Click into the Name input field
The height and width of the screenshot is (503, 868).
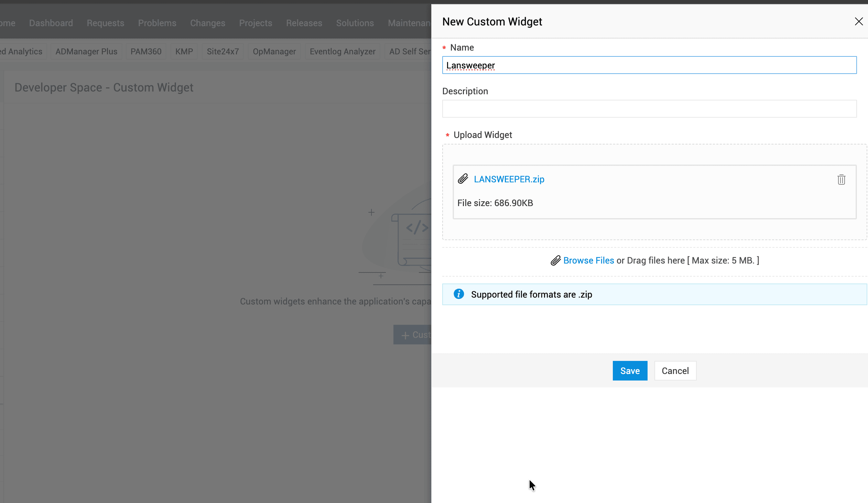tap(649, 65)
